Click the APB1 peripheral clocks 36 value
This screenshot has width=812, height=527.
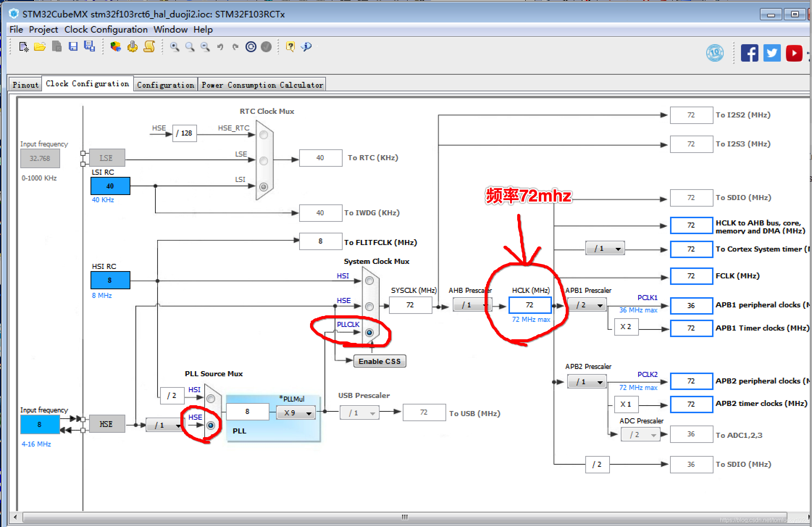pos(691,306)
